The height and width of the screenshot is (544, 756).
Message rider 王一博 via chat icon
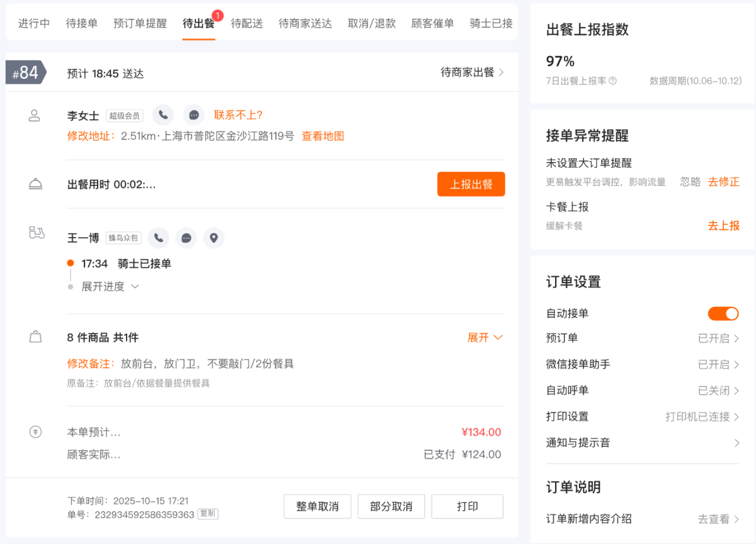pos(186,238)
